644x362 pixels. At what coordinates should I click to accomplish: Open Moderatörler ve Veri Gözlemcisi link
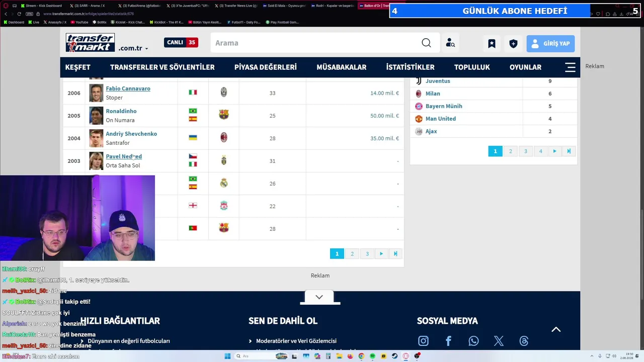(296, 341)
